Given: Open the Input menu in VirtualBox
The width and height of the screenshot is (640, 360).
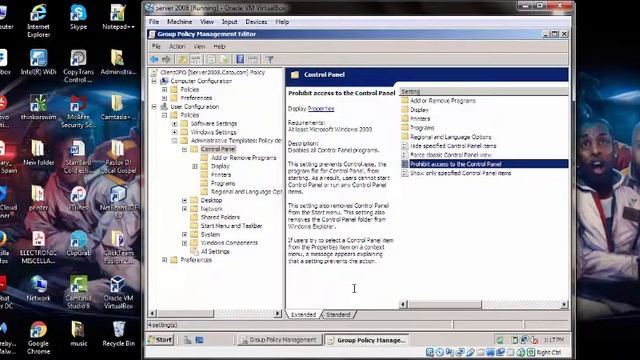Looking at the screenshot, I should point(229,22).
